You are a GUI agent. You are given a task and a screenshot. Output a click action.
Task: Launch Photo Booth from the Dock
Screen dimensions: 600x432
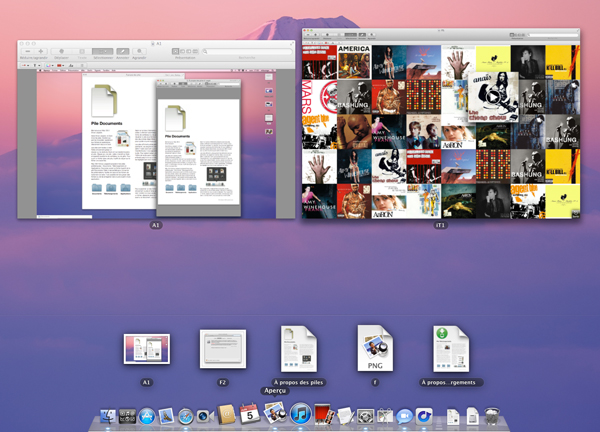click(x=324, y=414)
